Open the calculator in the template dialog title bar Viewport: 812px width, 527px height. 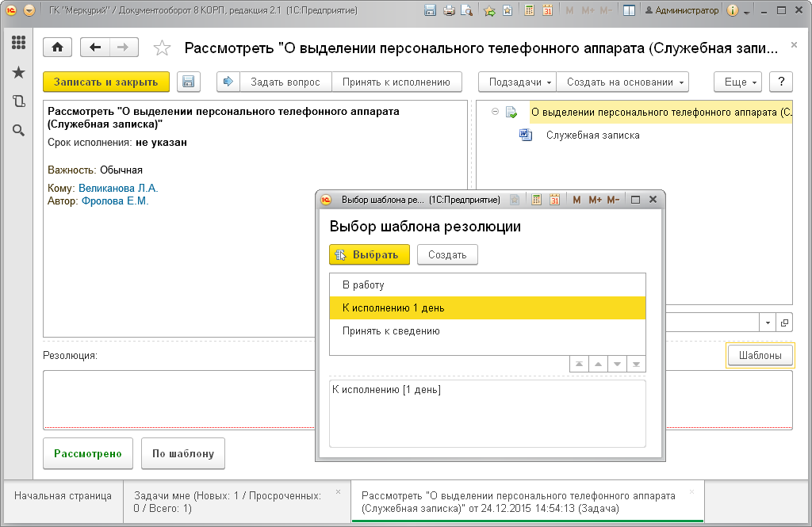537,200
